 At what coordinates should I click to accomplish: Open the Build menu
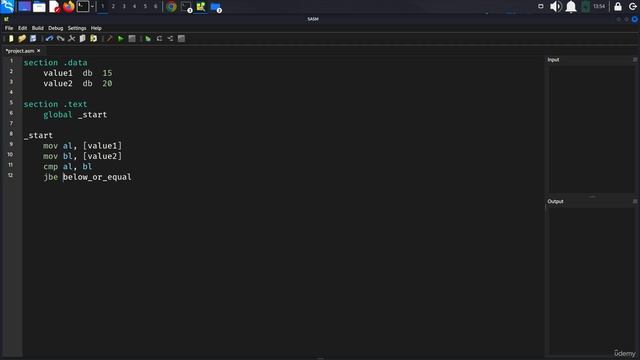click(38, 28)
